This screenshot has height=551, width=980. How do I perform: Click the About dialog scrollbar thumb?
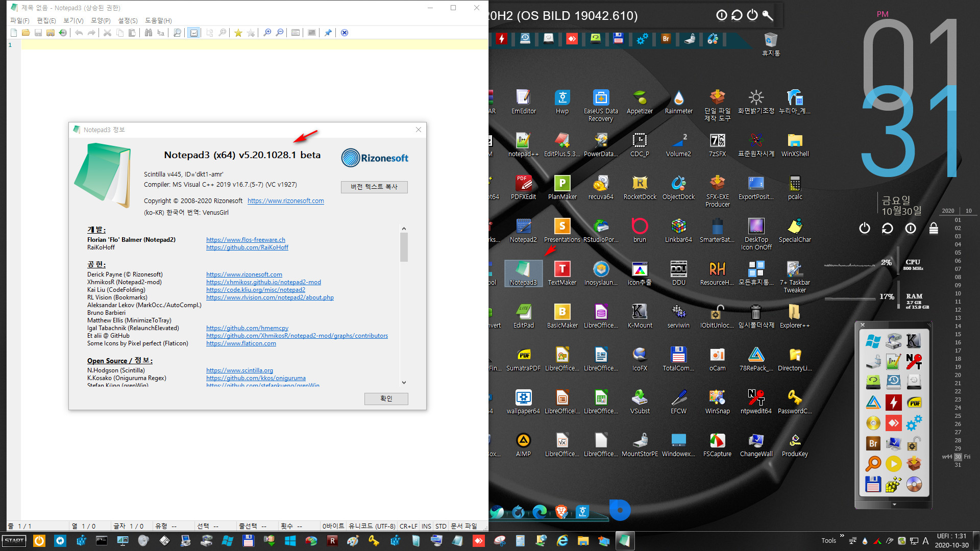tap(404, 247)
